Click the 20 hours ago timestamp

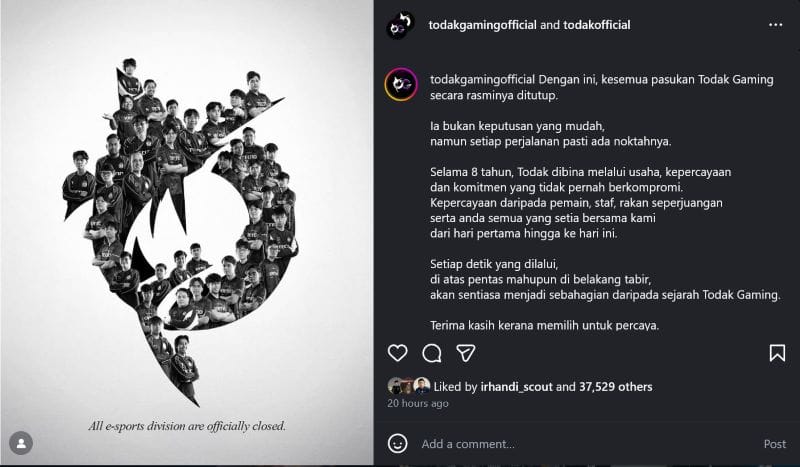pyautogui.click(x=418, y=403)
